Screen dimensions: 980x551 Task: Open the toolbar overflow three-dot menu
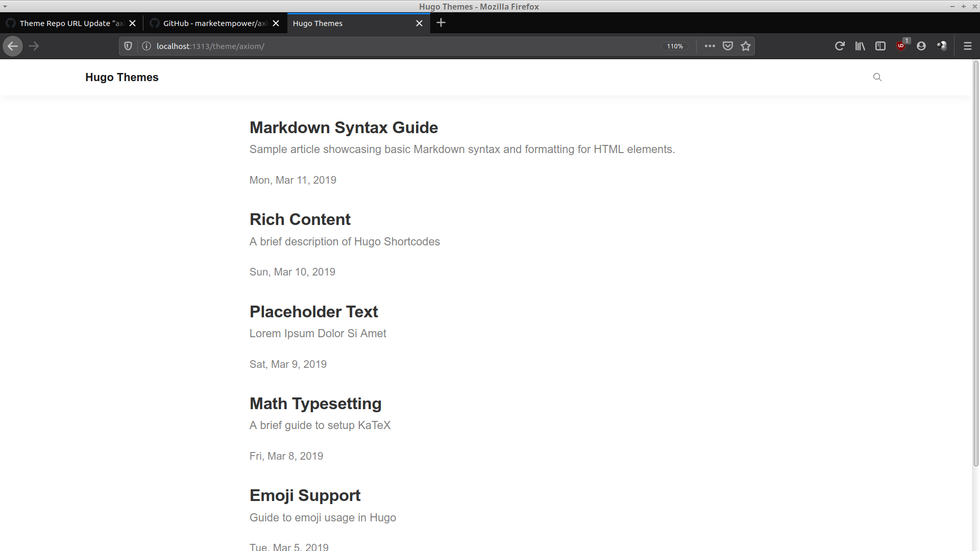[x=709, y=46]
